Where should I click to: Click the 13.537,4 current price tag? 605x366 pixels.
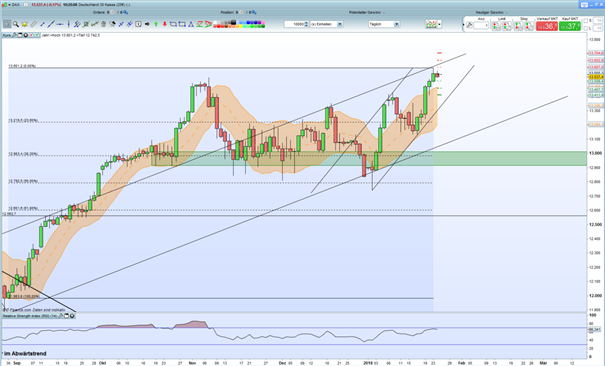[595, 77]
